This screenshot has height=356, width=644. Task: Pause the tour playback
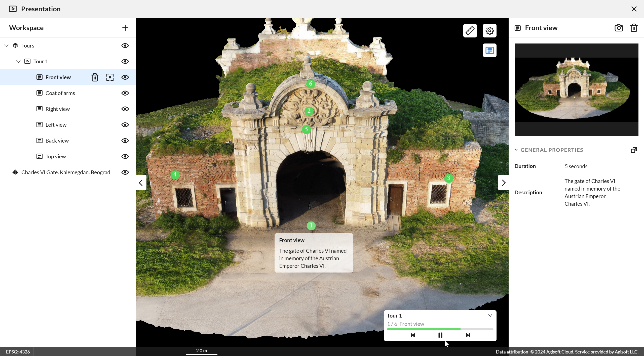tap(440, 335)
